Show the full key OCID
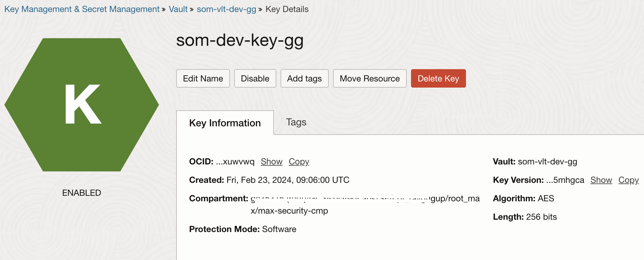 271,162
